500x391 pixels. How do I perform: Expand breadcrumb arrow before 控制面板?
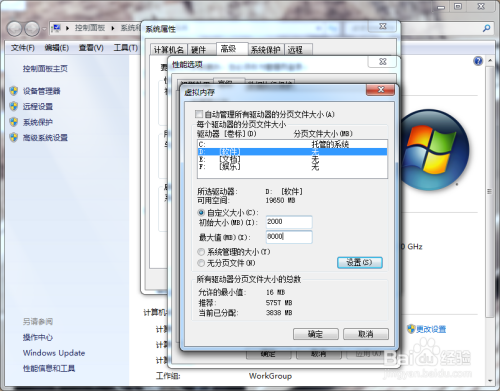(x=67, y=28)
